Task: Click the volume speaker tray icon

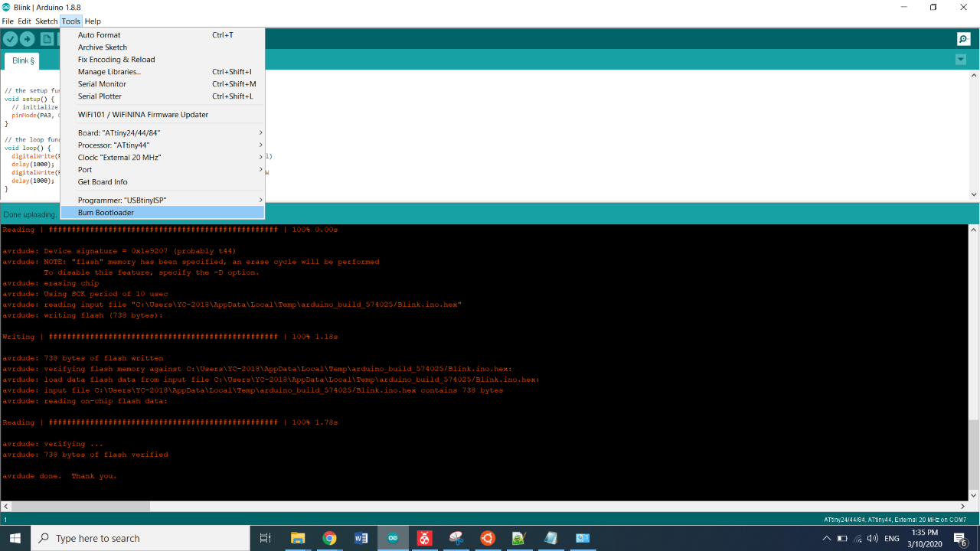Action: [x=873, y=539]
